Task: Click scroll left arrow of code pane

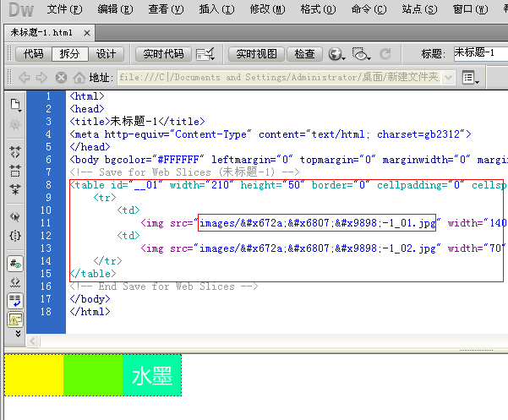Action: (x=33, y=341)
